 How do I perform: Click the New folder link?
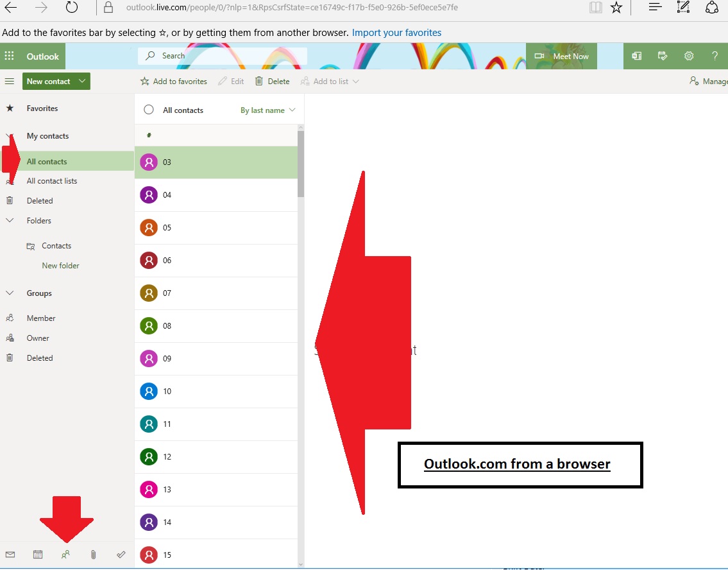pyautogui.click(x=60, y=266)
